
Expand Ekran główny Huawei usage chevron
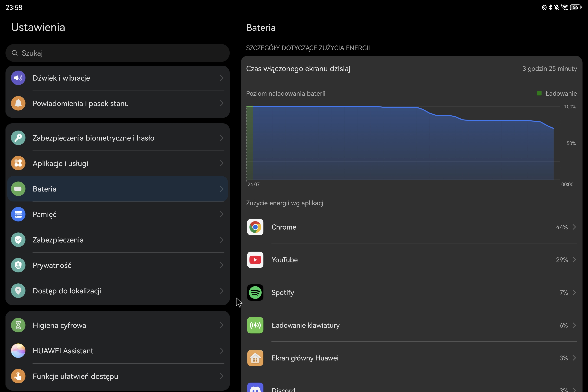click(x=574, y=358)
